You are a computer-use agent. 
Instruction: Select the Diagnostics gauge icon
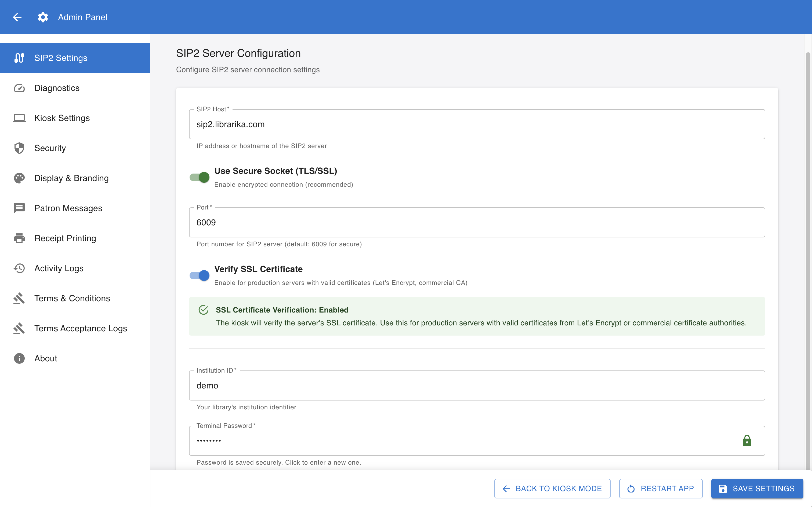coord(19,88)
